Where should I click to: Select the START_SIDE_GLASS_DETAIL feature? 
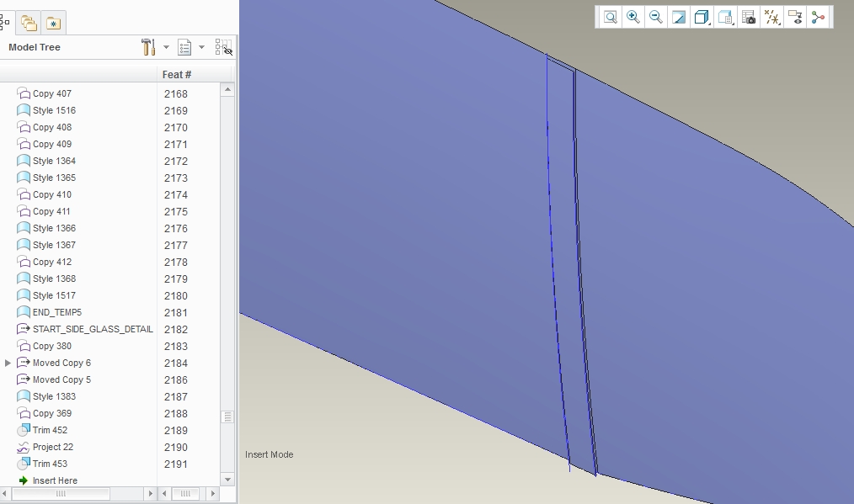(x=93, y=329)
